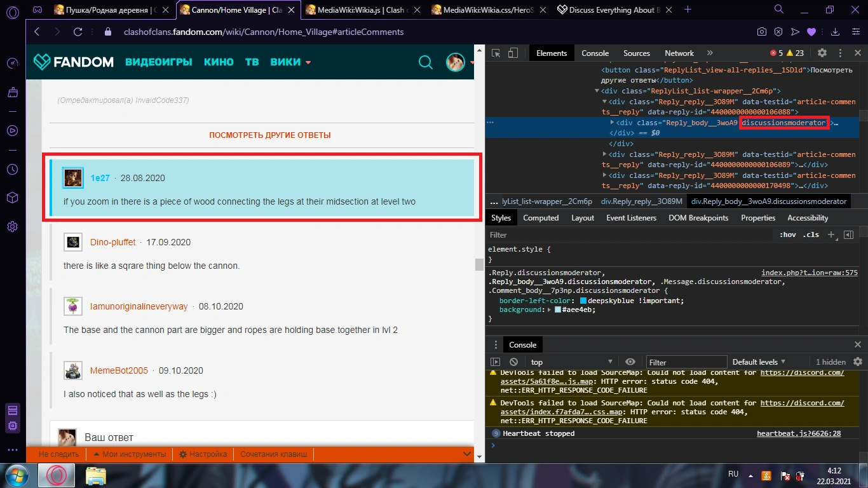Click the clear console icon

513,362
